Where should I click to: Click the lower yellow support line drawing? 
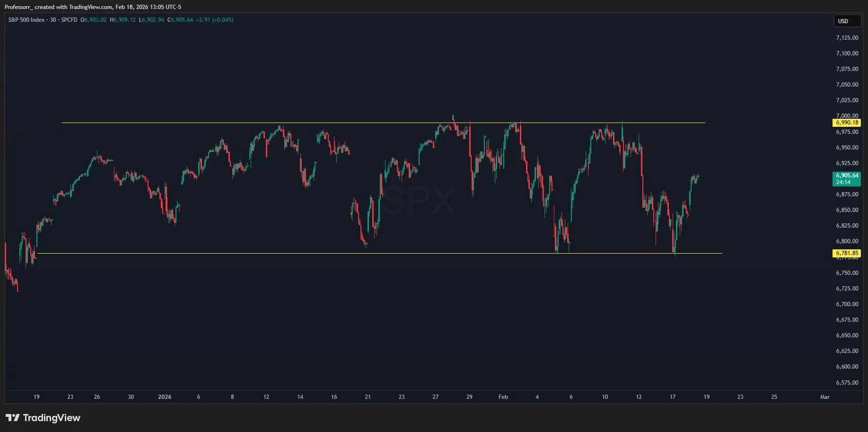point(284,254)
